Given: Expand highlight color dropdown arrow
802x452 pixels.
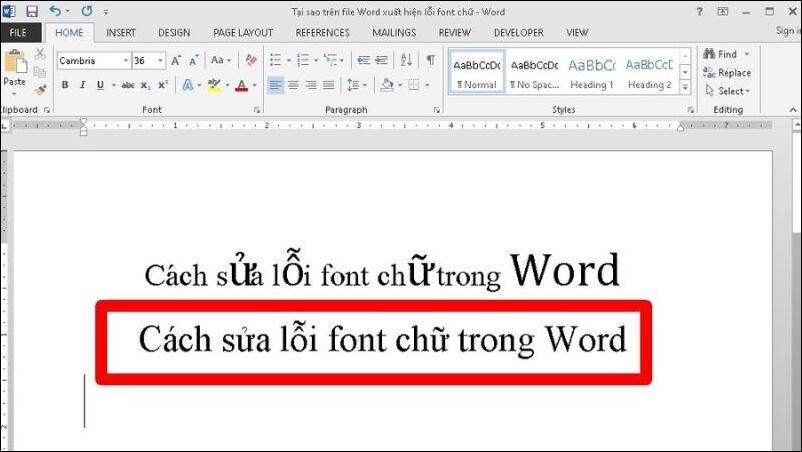Looking at the screenshot, I should click(x=227, y=85).
